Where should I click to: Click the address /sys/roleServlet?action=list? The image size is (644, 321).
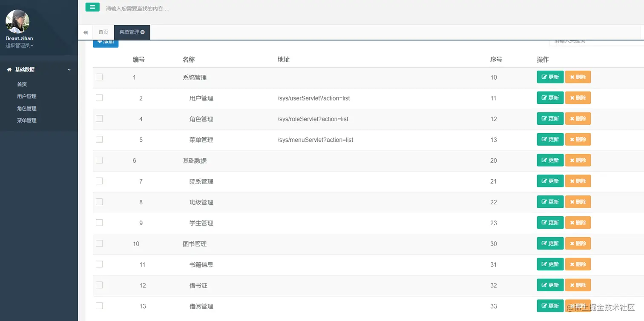(x=313, y=119)
